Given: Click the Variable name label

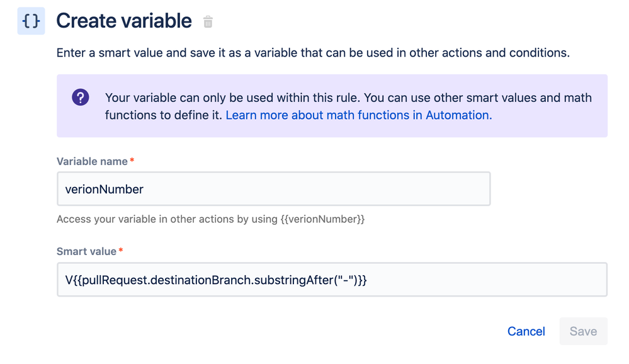Looking at the screenshot, I should tap(92, 161).
